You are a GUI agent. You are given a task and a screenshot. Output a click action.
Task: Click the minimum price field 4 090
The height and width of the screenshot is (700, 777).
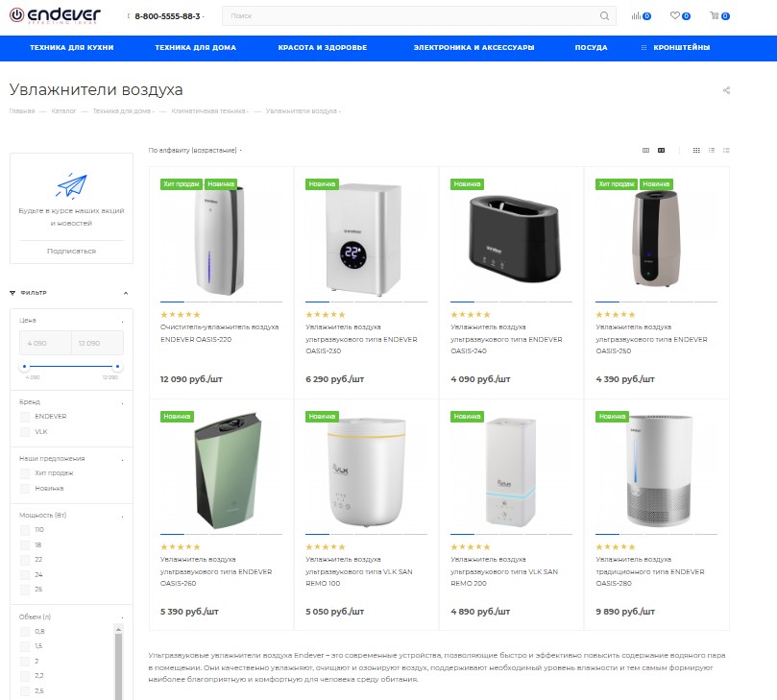(x=45, y=343)
